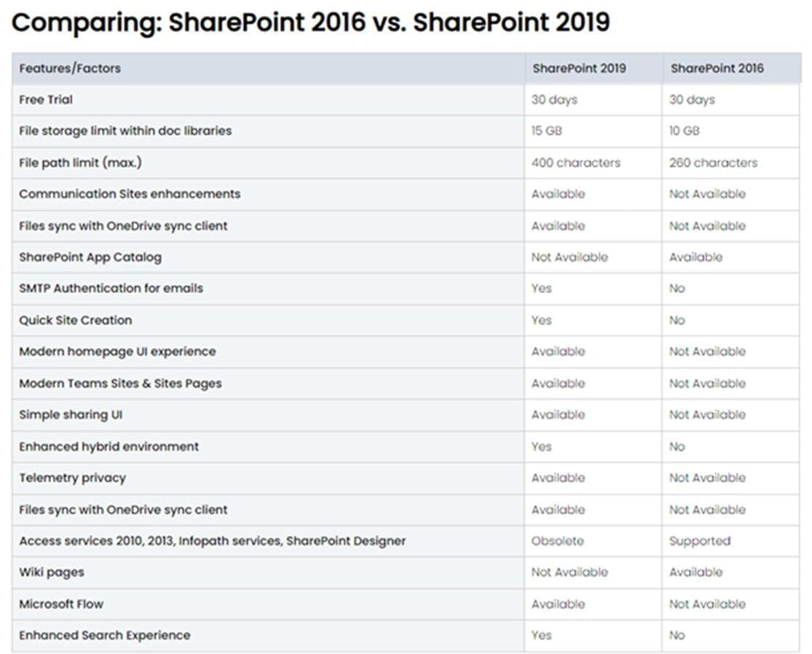The width and height of the screenshot is (812, 654).
Task: Click the Quick Site Creation label
Action: [x=76, y=320]
